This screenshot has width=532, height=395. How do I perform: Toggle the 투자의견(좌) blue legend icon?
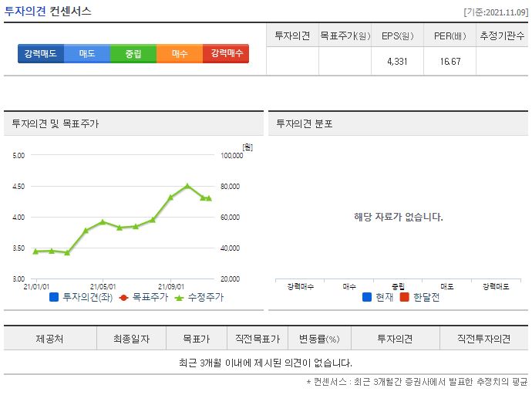pyautogui.click(x=54, y=297)
